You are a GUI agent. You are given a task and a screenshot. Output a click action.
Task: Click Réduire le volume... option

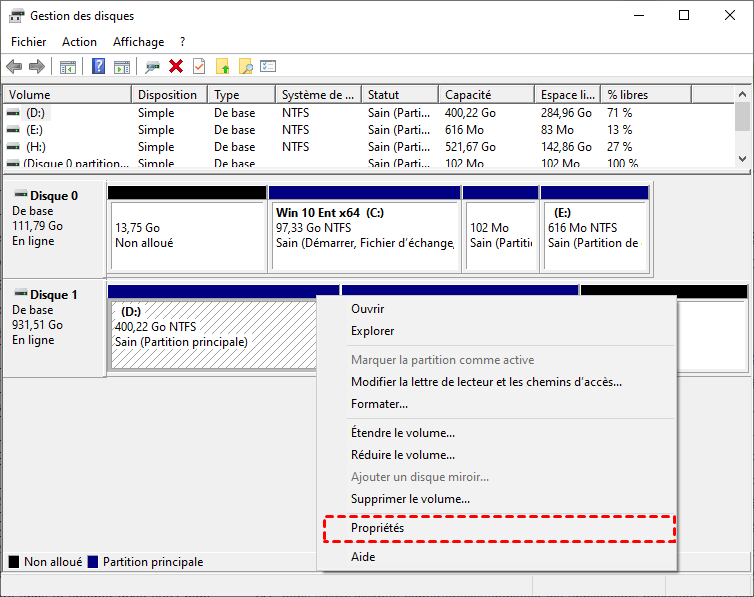pyautogui.click(x=402, y=455)
